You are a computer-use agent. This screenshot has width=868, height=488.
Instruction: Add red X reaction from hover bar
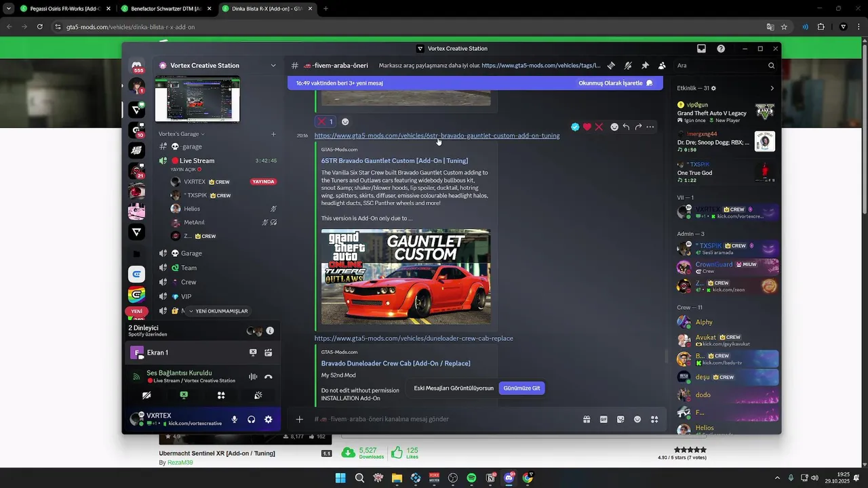[x=599, y=127]
